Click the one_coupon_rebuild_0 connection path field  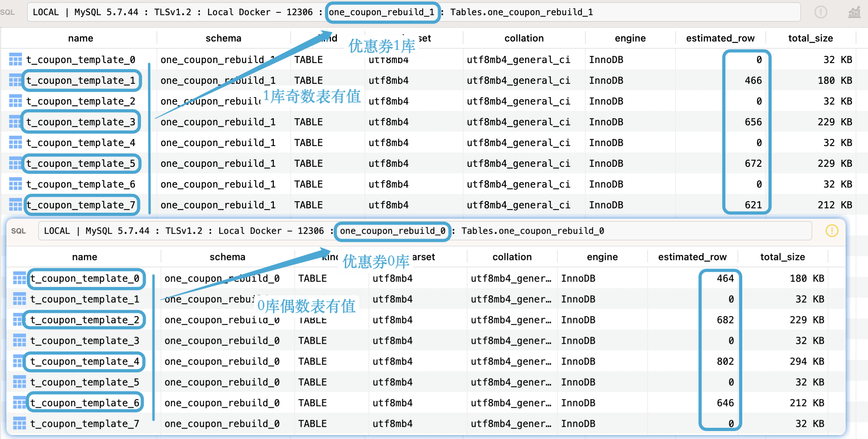(x=425, y=231)
